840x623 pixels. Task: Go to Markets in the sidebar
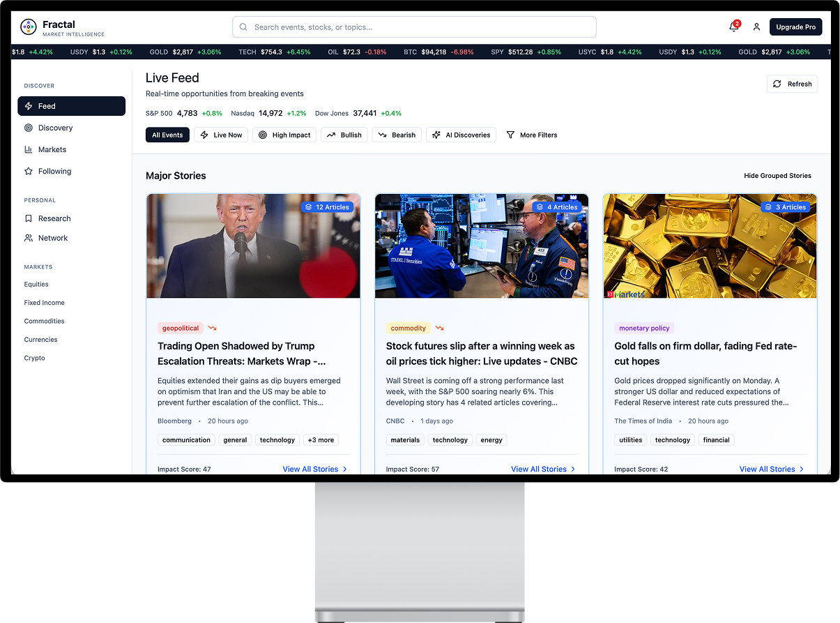click(x=71, y=149)
